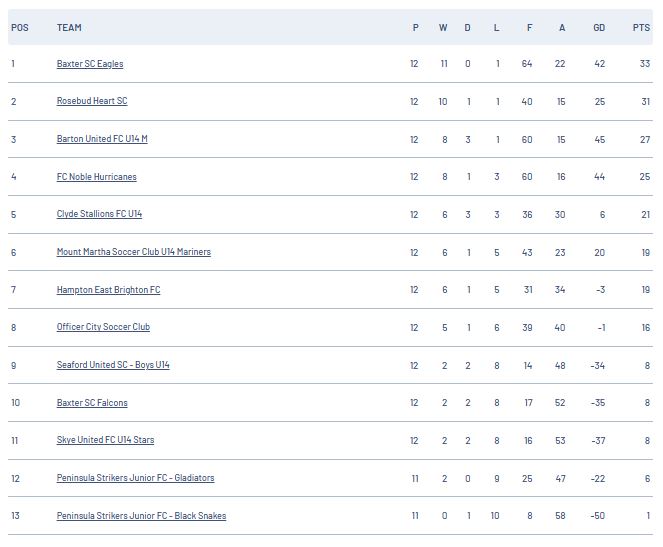
Task: Visit Mount Martha Soccer Club U14 Mariners
Action: tap(134, 252)
